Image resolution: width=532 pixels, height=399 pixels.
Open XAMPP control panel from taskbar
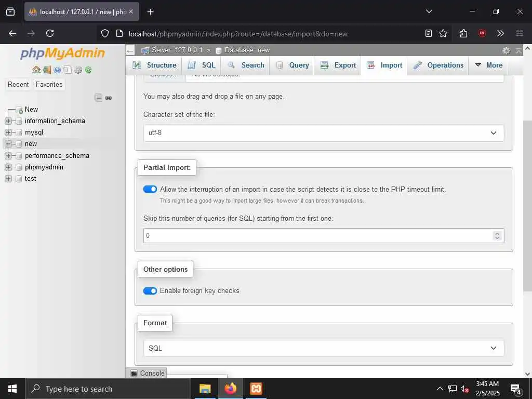(x=256, y=389)
